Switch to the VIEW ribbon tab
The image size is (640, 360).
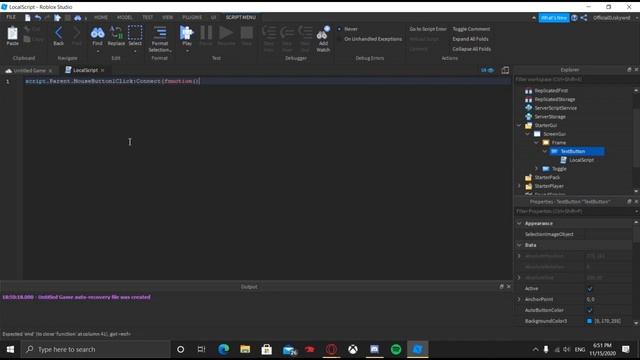pos(167,18)
